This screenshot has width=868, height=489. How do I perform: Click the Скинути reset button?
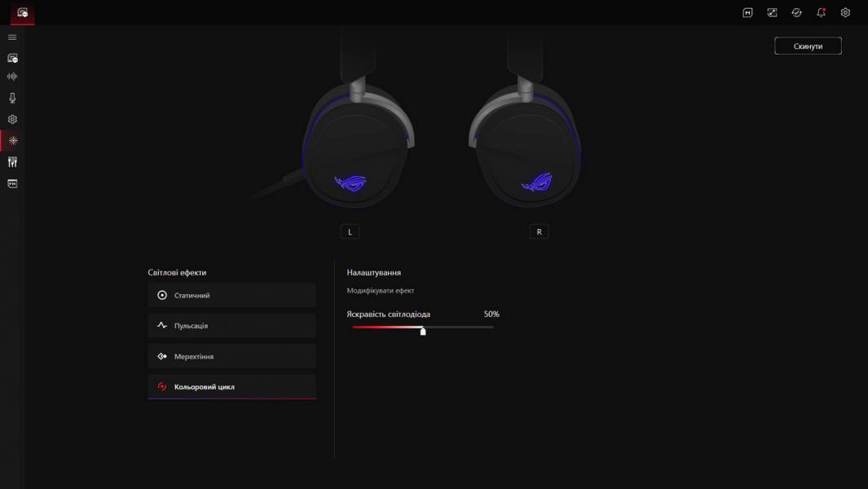click(808, 46)
